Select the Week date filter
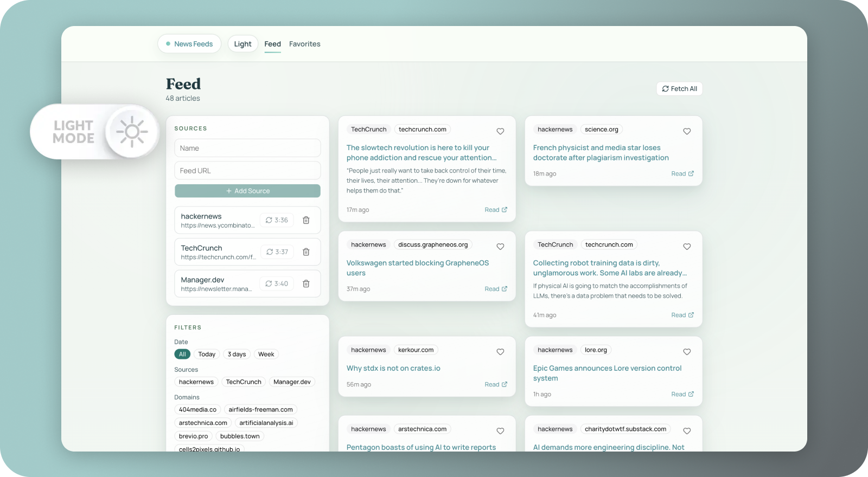This screenshot has height=477, width=868. click(266, 354)
